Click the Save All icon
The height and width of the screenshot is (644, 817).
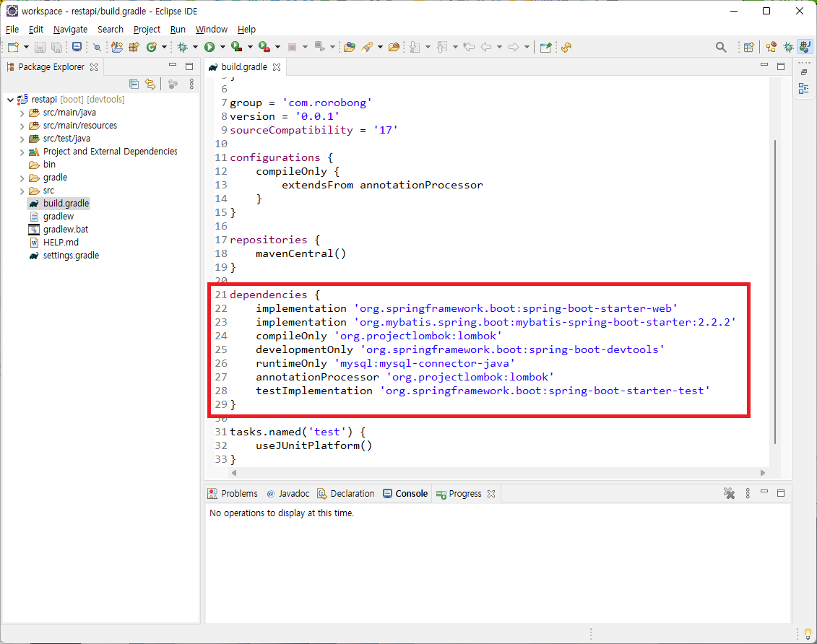point(56,48)
